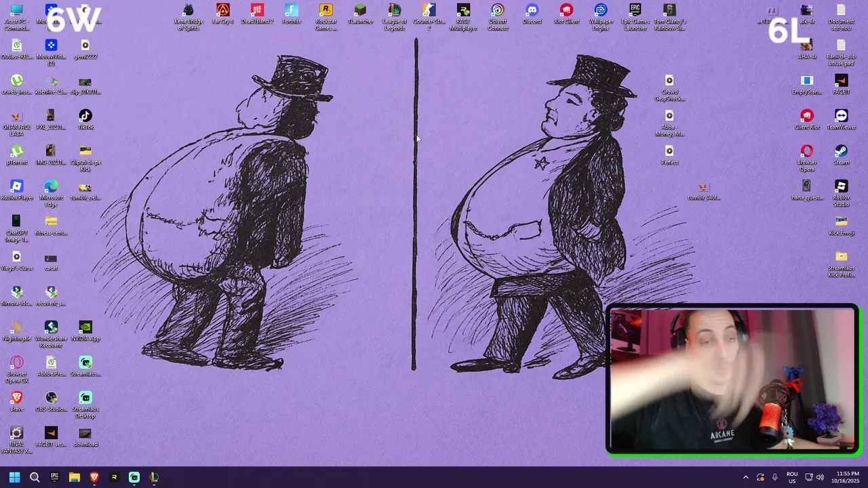
Task: Select the Browser Opera GX shortcut
Action: point(17,369)
